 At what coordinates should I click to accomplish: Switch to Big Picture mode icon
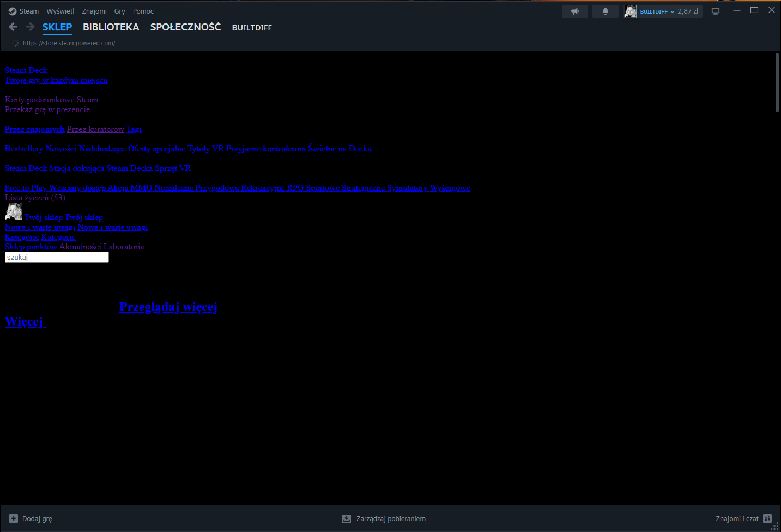pyautogui.click(x=716, y=11)
